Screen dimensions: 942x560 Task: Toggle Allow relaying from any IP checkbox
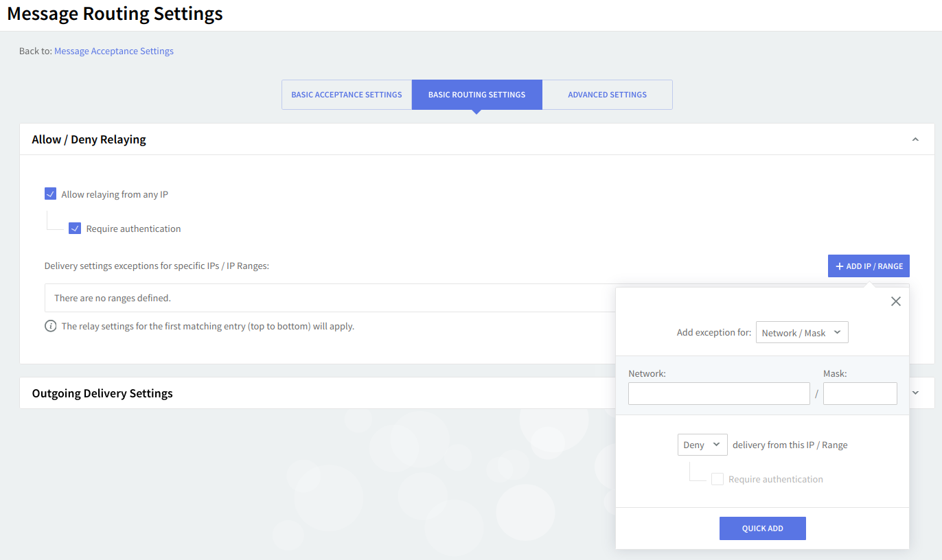click(x=50, y=194)
